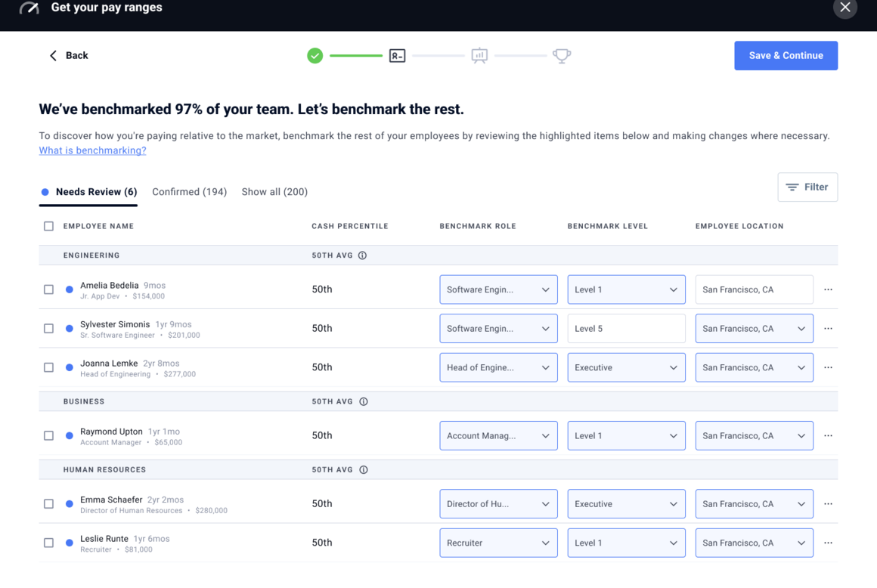Click Raymond Upton's employee name
The height and width of the screenshot is (588, 877).
click(110, 432)
